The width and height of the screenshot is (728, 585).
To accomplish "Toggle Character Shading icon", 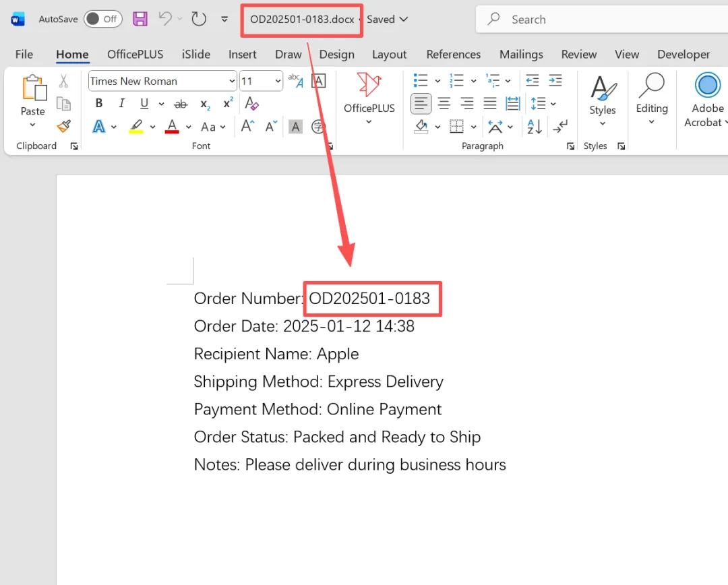I will pos(295,127).
